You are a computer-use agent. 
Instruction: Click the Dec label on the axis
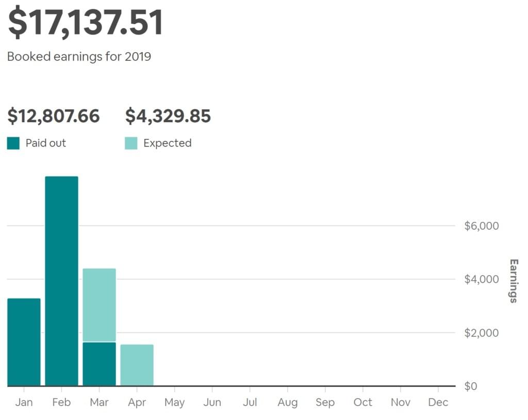click(438, 402)
